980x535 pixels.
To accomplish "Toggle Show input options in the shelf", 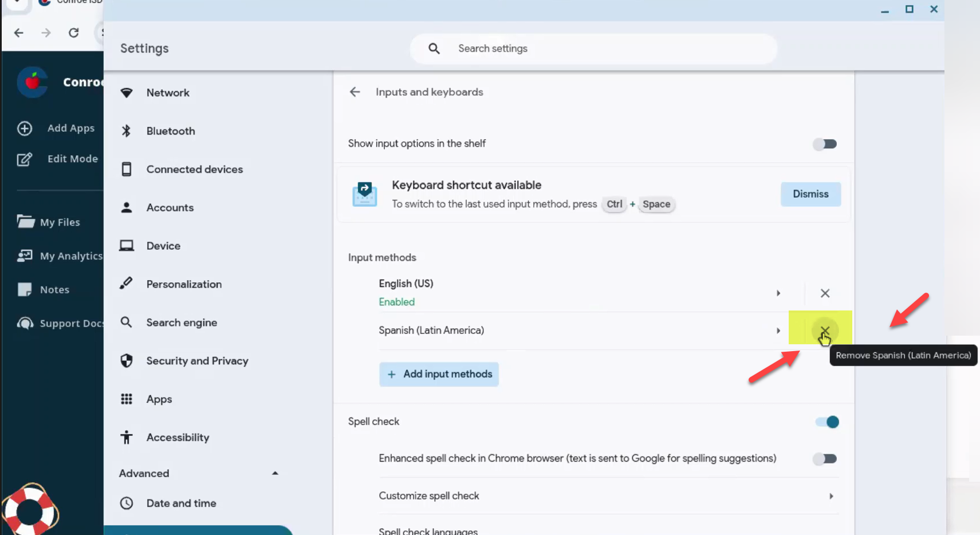I will click(x=825, y=144).
